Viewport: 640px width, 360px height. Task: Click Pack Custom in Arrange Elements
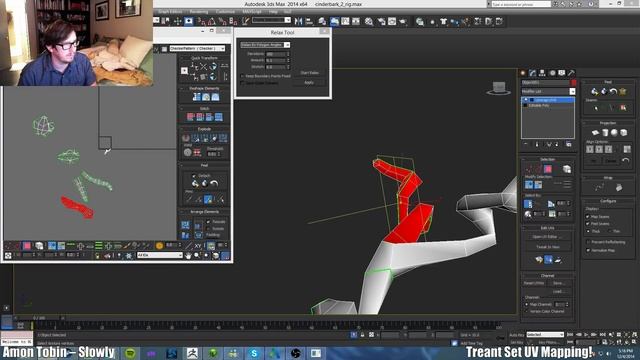185,225
